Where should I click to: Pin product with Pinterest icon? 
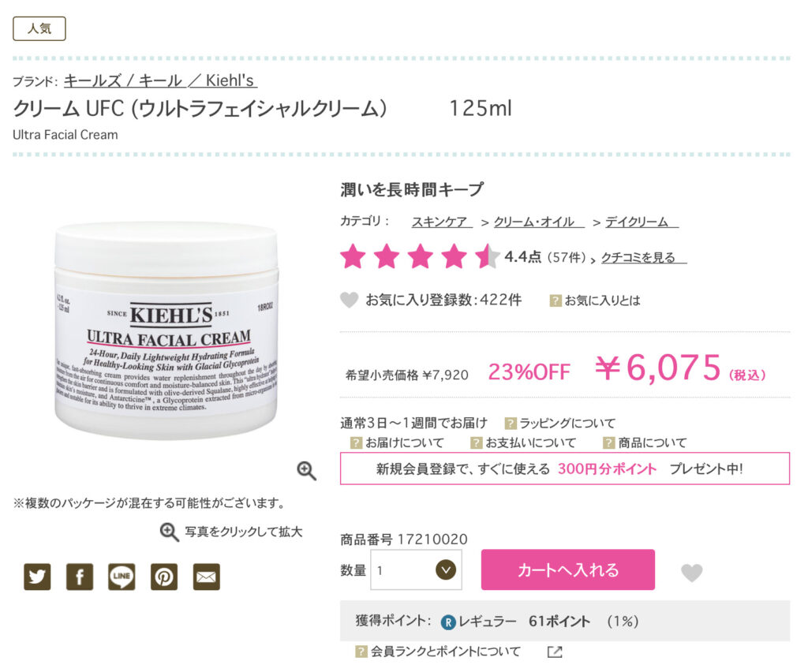click(164, 577)
